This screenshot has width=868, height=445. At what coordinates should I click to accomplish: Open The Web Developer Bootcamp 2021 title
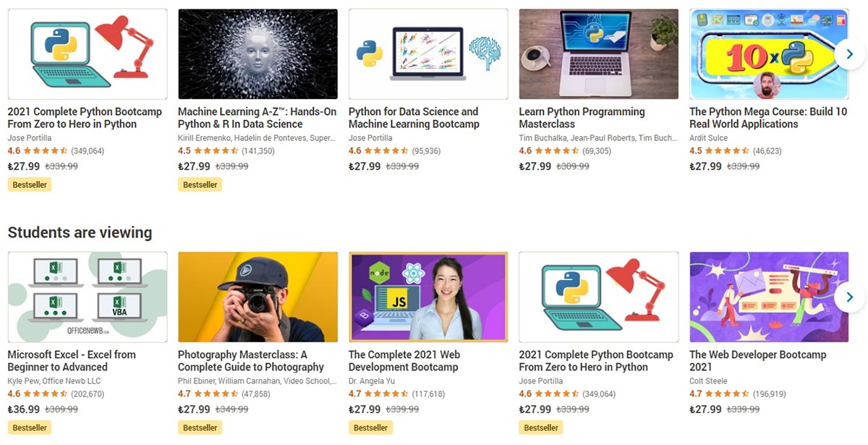coord(757,361)
